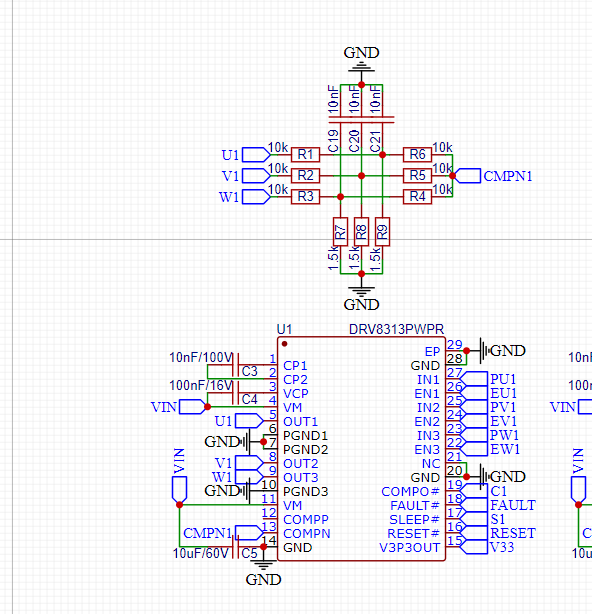
Task: Select vertical resistor R7
Action: coord(340,232)
